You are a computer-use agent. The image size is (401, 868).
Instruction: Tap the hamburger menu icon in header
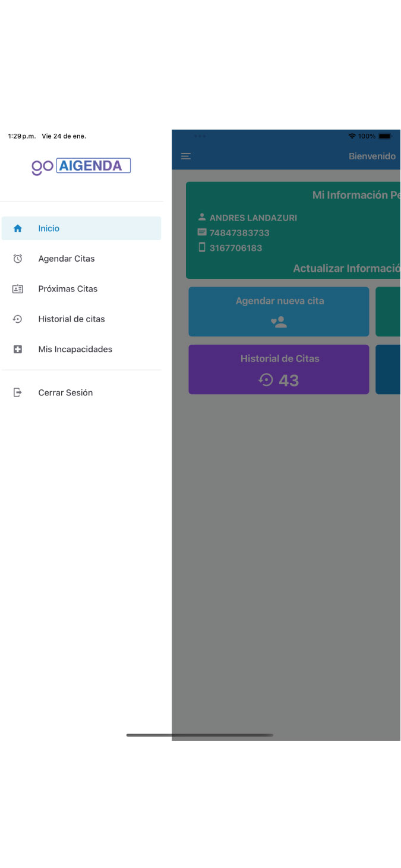click(x=186, y=156)
